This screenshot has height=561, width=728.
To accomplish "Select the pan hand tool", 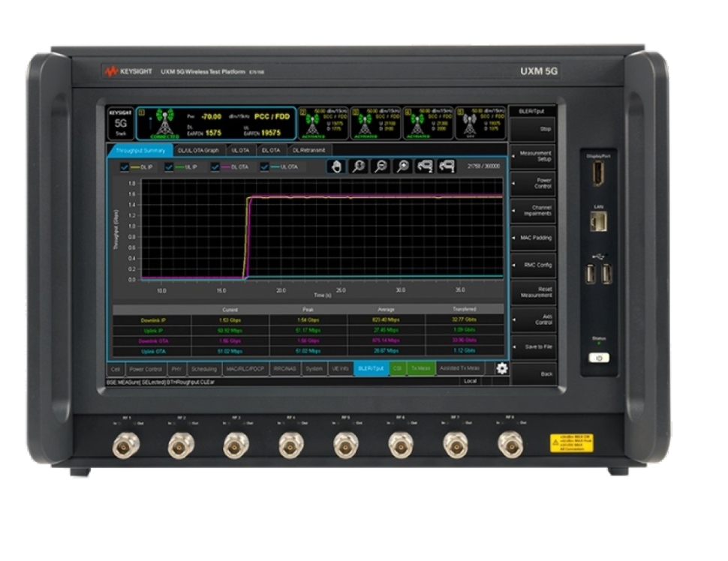I will (x=336, y=166).
